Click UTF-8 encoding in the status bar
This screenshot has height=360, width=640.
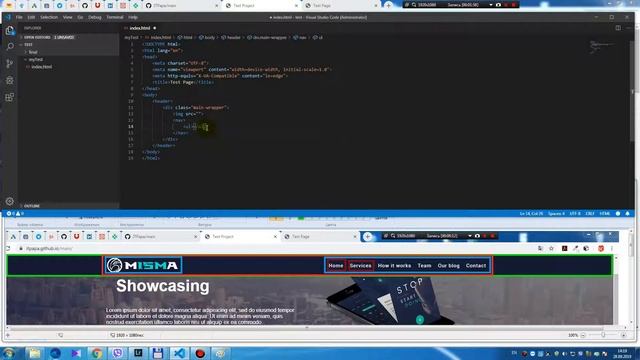(575, 213)
